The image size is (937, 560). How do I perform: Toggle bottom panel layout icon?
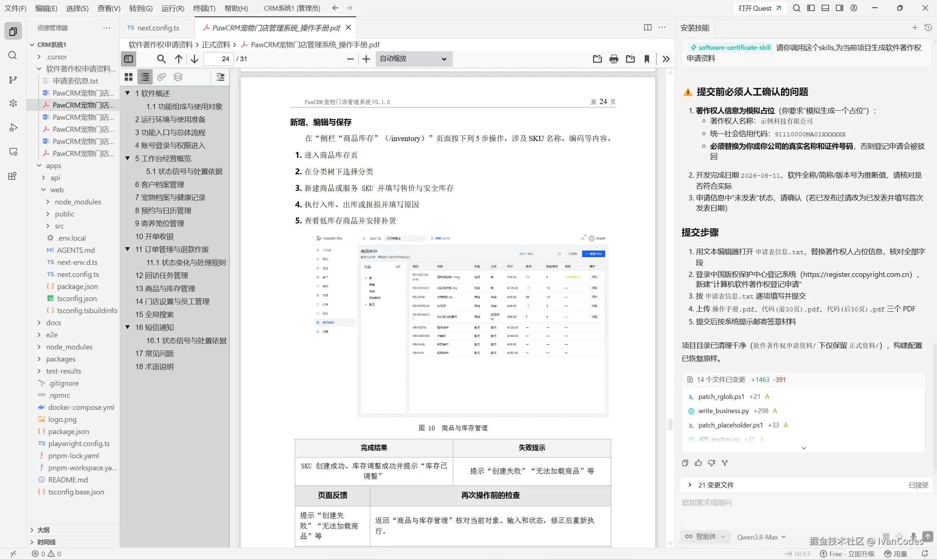tap(825, 8)
